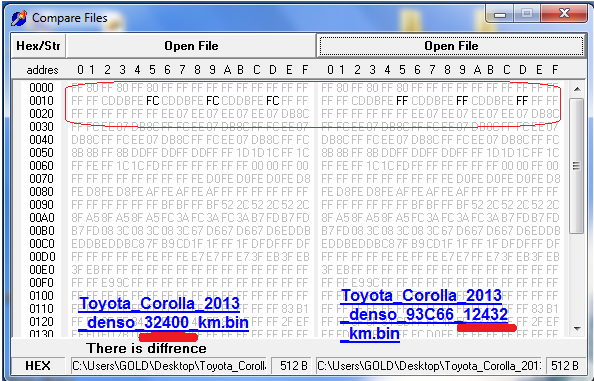Click second highlighted FC byte in left pane
The width and height of the screenshot is (594, 381).
213,101
